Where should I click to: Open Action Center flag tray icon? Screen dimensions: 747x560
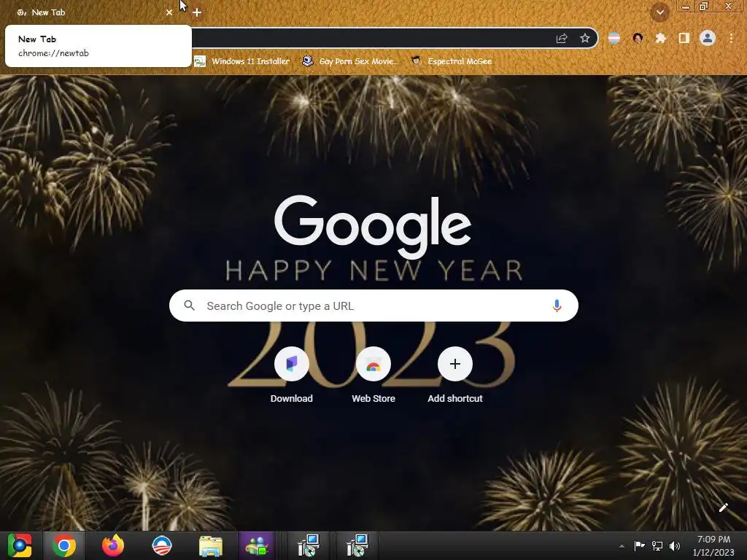tap(639, 545)
